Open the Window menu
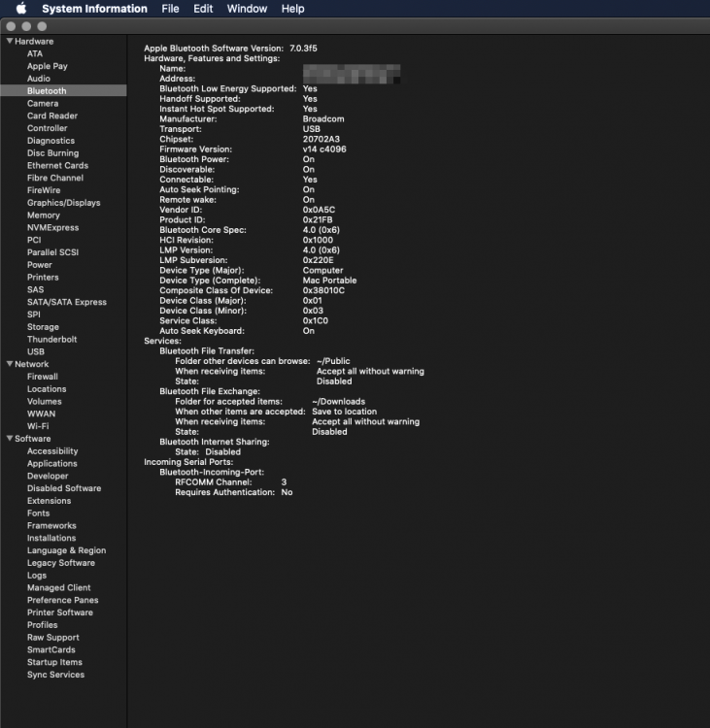The height and width of the screenshot is (728, 710). pos(247,9)
